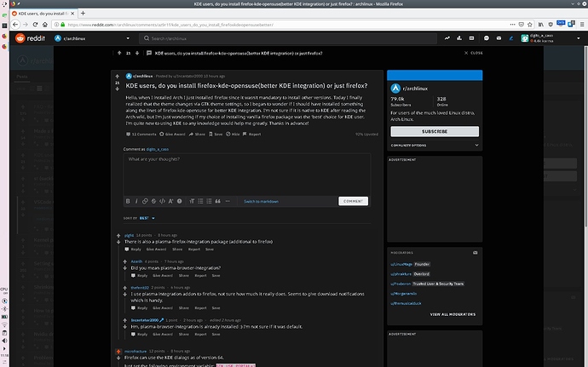This screenshot has height=367, width=588.
Task: Hide the main post
Action: (233, 135)
